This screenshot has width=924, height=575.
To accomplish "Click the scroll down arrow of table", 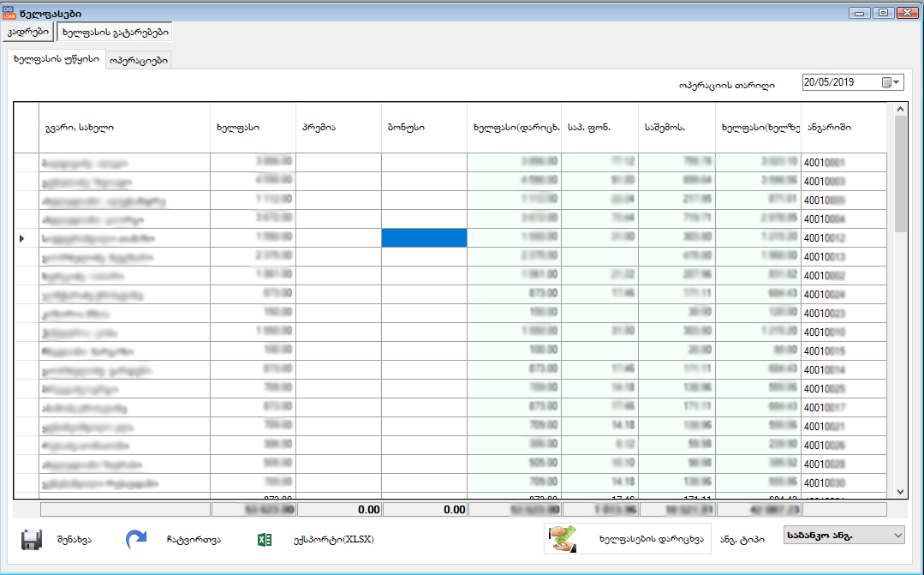I will 899,491.
